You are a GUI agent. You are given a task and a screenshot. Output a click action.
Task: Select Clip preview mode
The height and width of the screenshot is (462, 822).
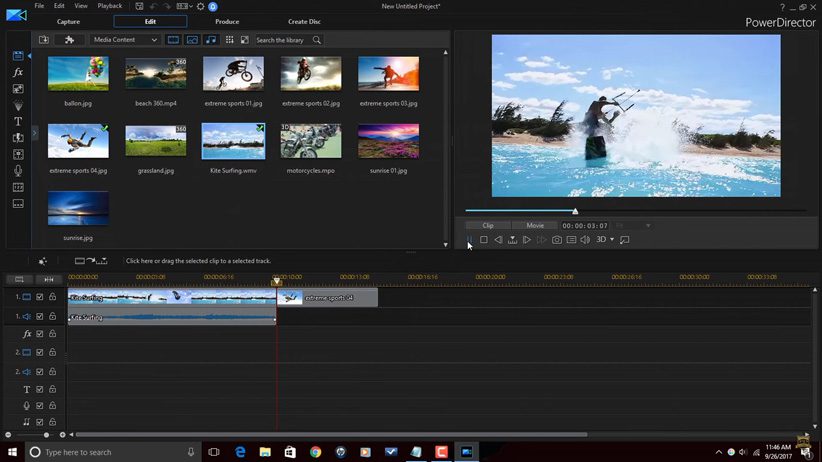[488, 225]
